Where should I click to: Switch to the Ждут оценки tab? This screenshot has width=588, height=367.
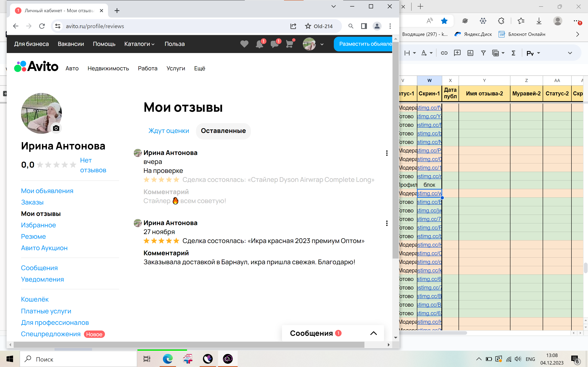(x=169, y=131)
